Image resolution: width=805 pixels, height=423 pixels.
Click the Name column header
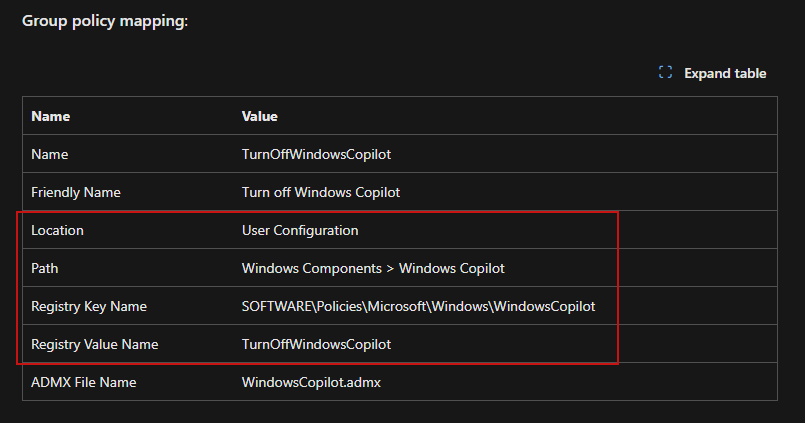click(50, 116)
